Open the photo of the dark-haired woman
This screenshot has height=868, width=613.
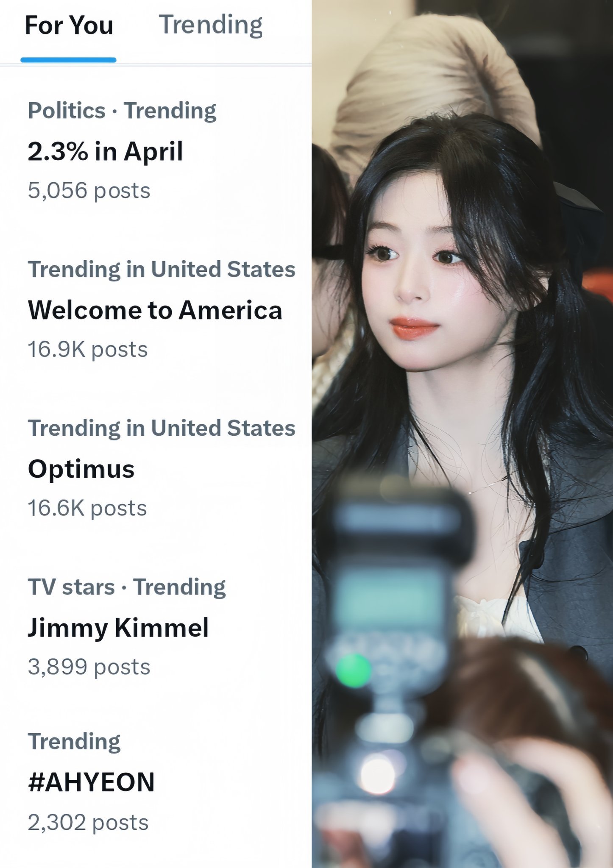[463, 434]
